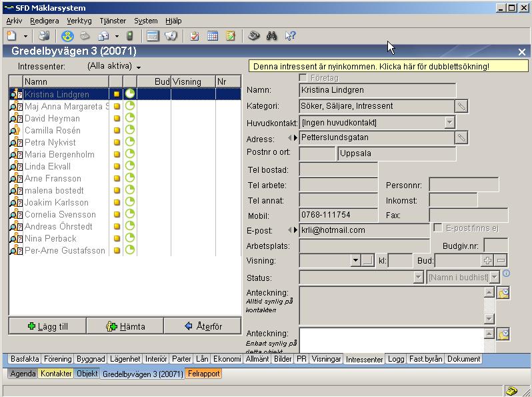
Task: Tick the E-post finns ej checkbox
Action: (438, 228)
